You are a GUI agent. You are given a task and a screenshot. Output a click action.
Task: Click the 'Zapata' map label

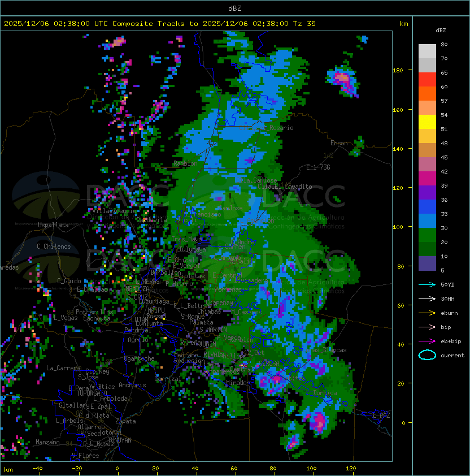pos(125,421)
